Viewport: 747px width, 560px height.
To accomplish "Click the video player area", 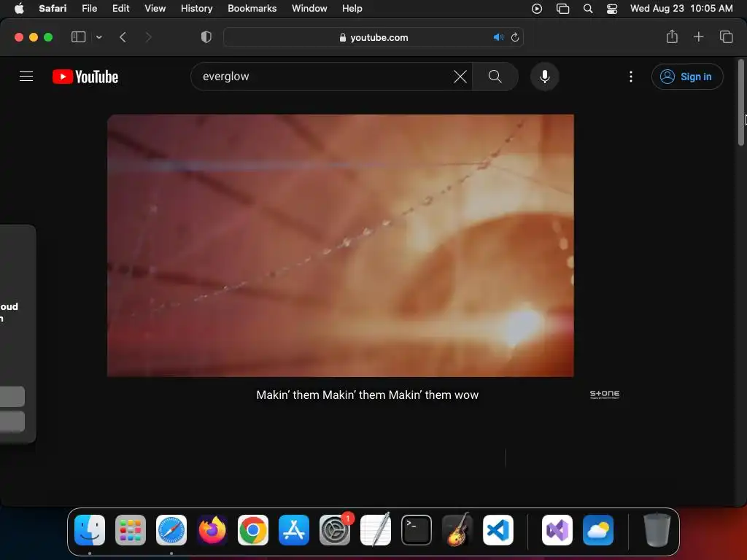I will [340, 245].
